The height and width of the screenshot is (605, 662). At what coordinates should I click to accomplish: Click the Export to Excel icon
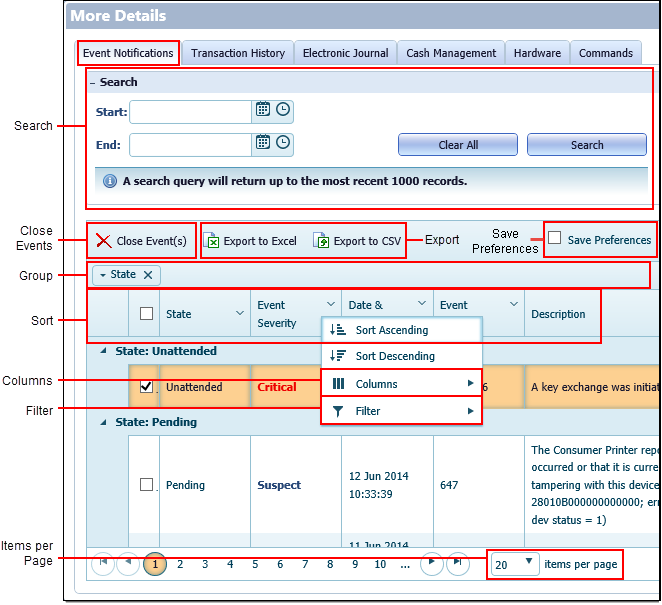[x=212, y=240]
